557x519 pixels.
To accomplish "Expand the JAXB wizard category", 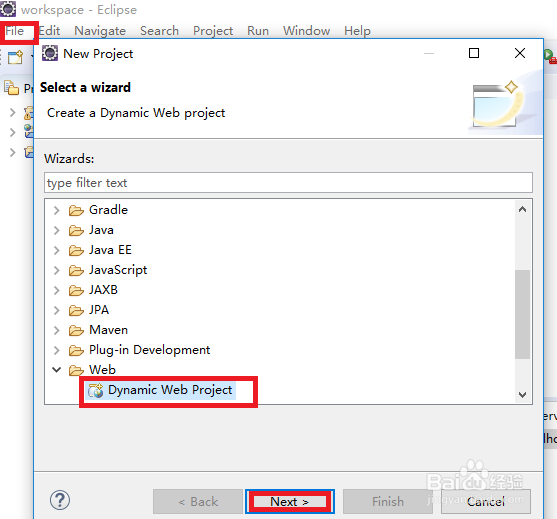I will [56, 290].
